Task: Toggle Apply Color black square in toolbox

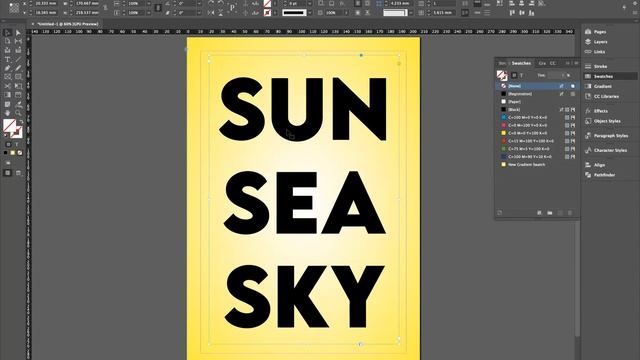Action: coord(6,153)
